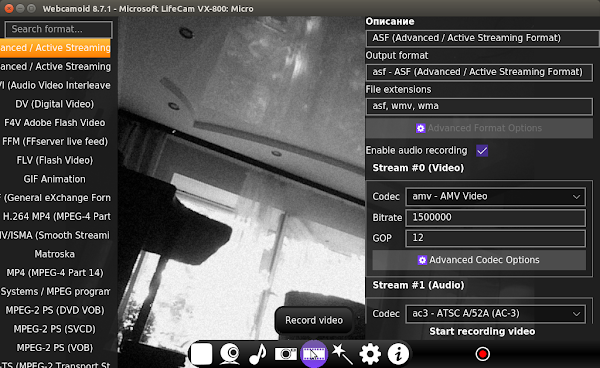
Task: Click the camera take-photo icon
Action: [x=285, y=354]
